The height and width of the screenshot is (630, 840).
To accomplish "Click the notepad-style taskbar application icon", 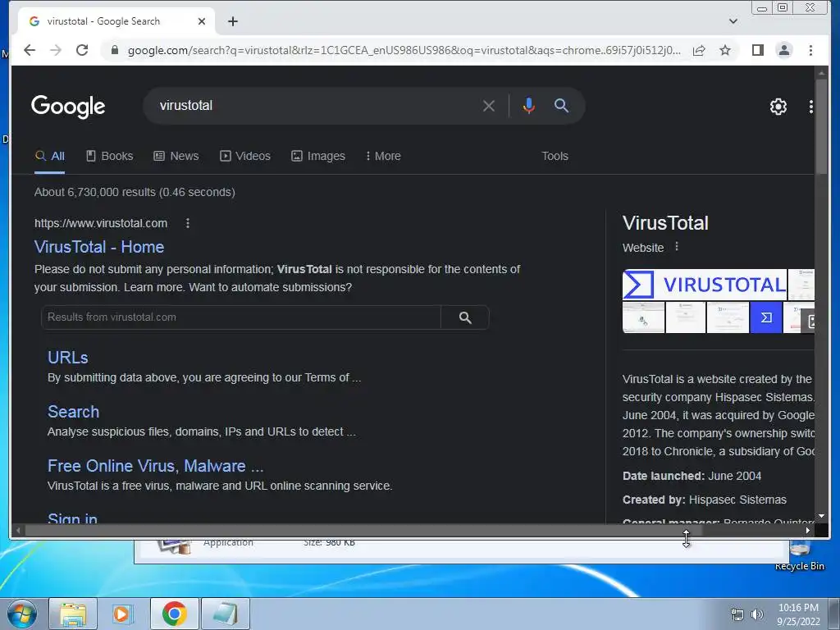I will [x=225, y=614].
